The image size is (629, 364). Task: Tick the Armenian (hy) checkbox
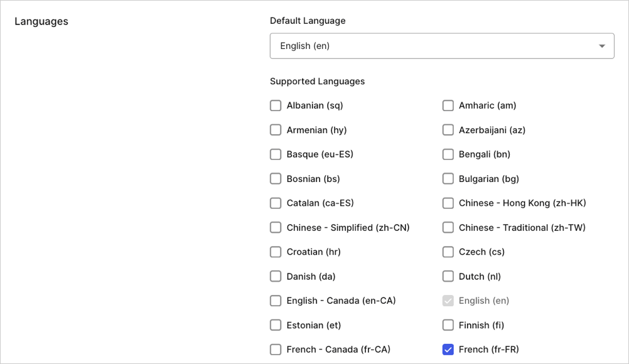click(276, 130)
